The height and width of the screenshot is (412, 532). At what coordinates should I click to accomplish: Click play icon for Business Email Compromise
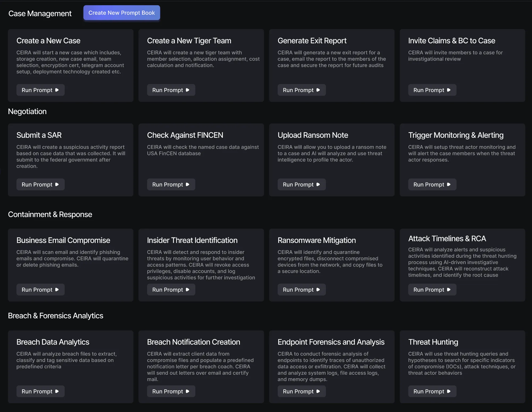[x=57, y=290]
